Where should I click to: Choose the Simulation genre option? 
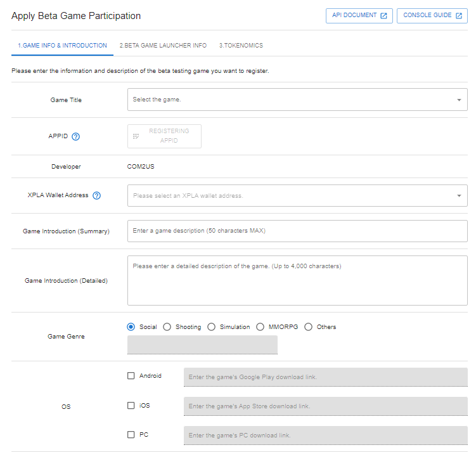point(212,327)
